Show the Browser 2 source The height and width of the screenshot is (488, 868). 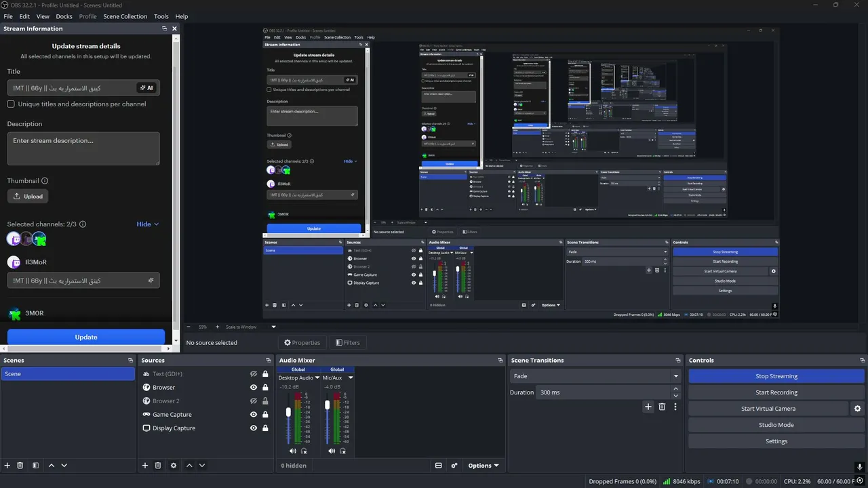tap(254, 401)
